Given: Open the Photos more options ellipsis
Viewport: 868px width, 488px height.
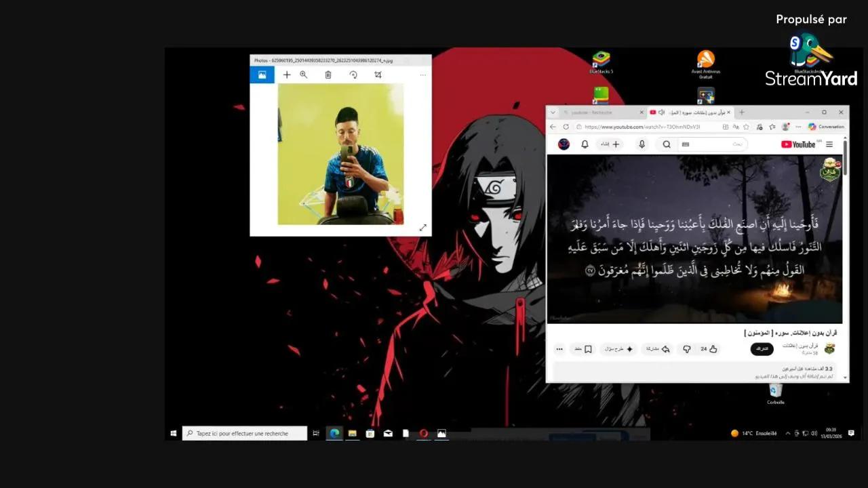Looking at the screenshot, I should [423, 75].
